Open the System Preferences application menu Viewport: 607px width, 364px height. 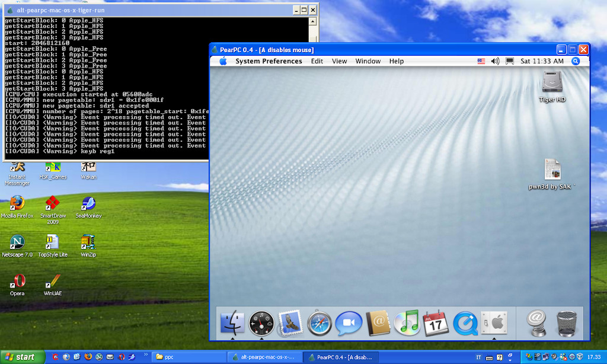pos(269,61)
